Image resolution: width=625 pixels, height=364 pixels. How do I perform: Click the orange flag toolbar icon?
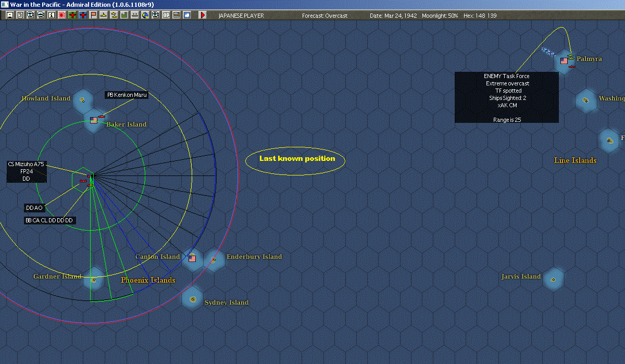click(x=93, y=15)
